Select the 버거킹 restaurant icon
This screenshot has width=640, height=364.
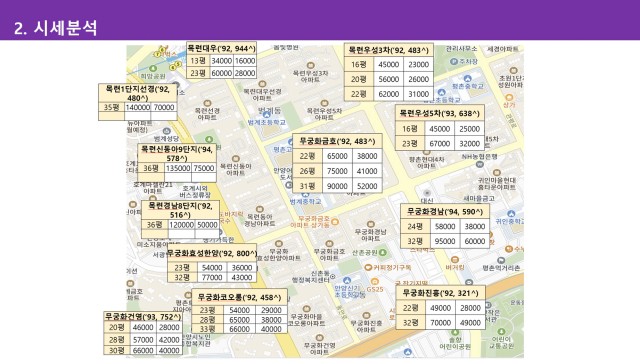[x=455, y=260]
